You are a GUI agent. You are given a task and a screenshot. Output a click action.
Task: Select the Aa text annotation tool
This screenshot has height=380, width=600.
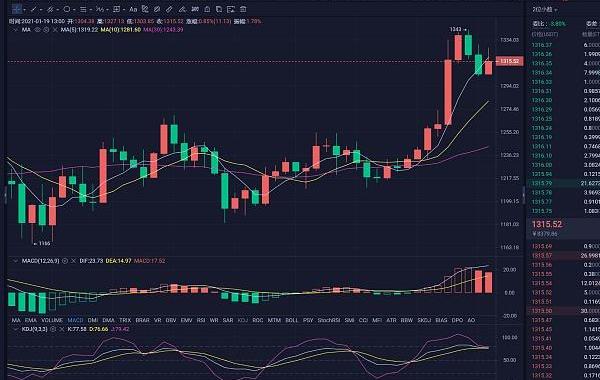pyautogui.click(x=133, y=9)
